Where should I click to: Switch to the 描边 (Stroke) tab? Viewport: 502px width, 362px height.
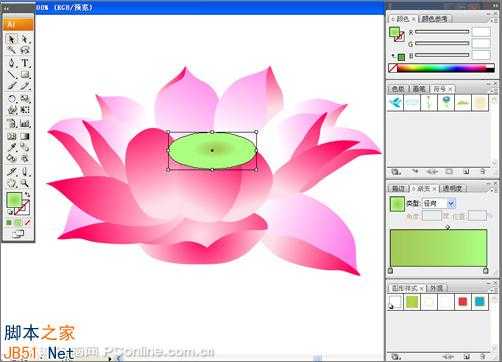click(x=398, y=189)
